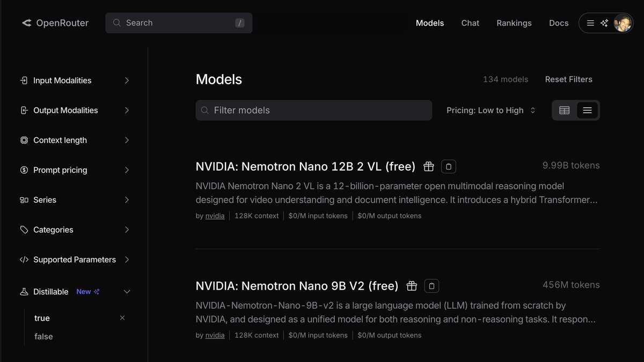
Task: Click the 456M tokens figure
Action: 571,285
